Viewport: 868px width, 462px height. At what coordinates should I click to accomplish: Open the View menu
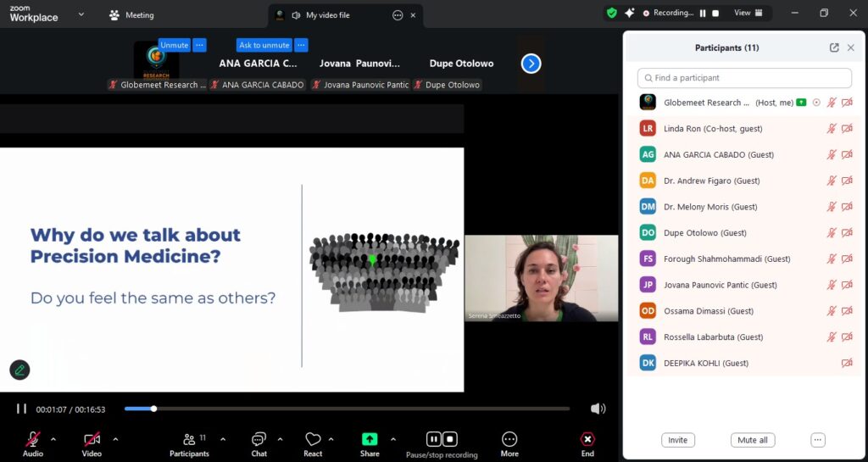click(748, 14)
